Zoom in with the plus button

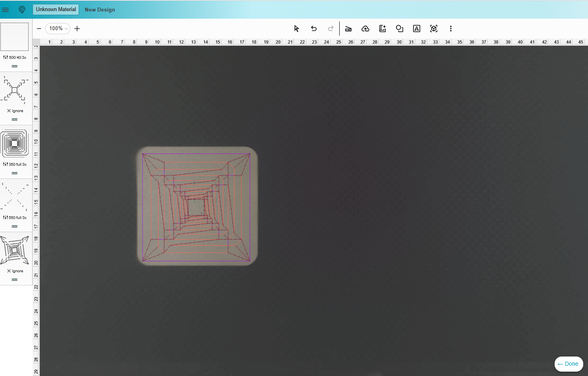coord(77,29)
